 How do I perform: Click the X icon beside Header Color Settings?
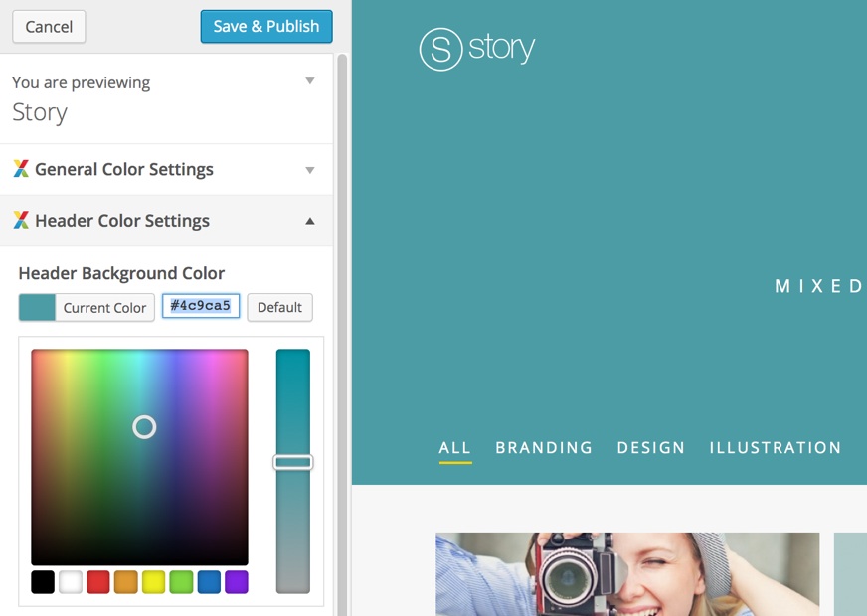coord(21,221)
